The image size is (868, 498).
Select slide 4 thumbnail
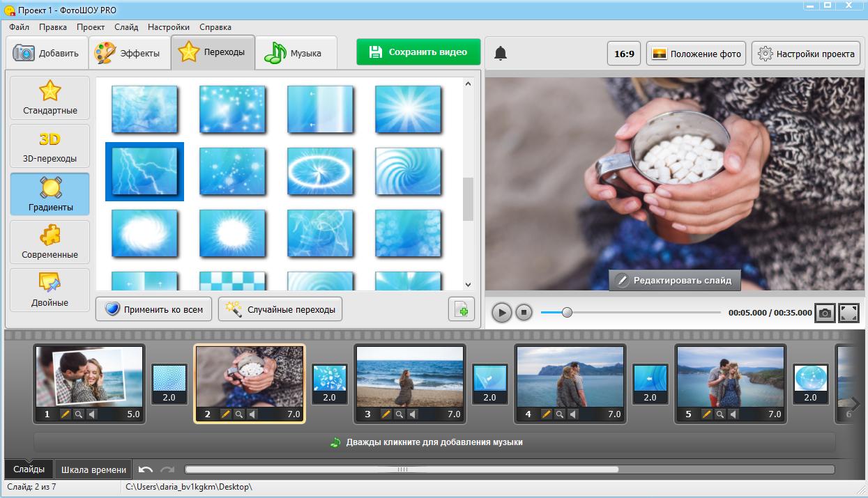[x=570, y=378]
